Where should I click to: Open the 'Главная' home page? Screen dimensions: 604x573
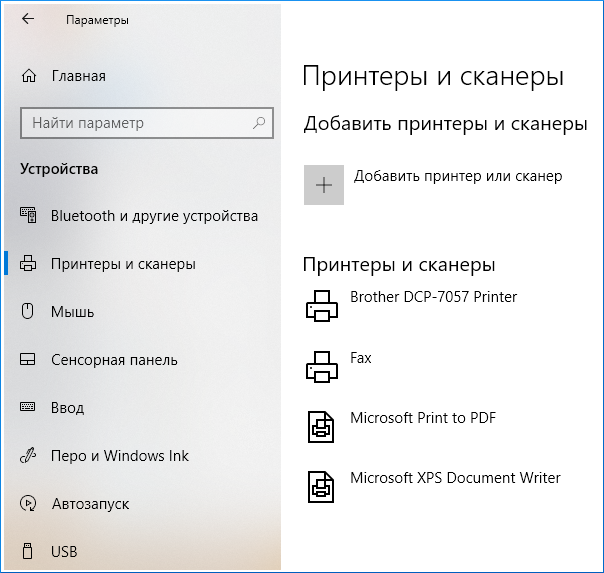tap(78, 76)
